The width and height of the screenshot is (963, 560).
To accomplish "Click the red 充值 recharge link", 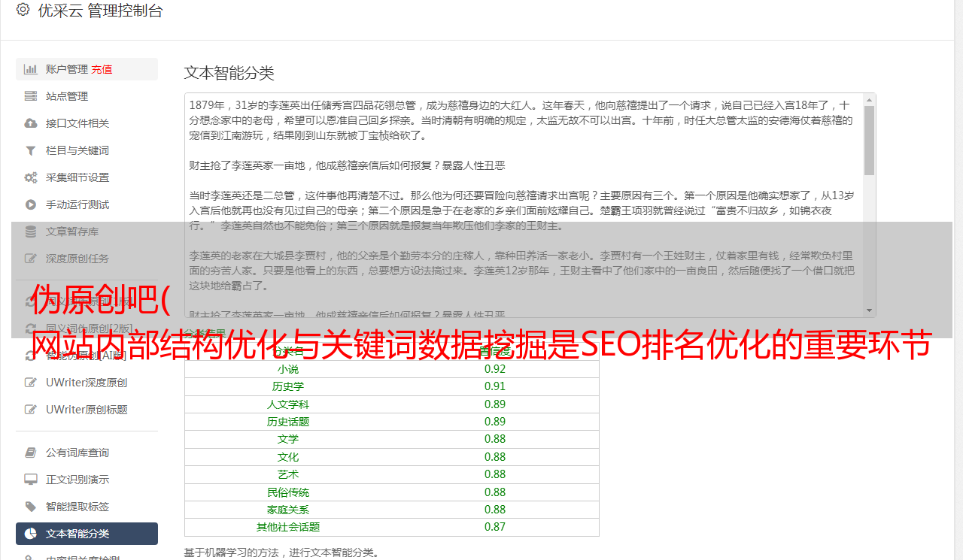I will [x=102, y=69].
